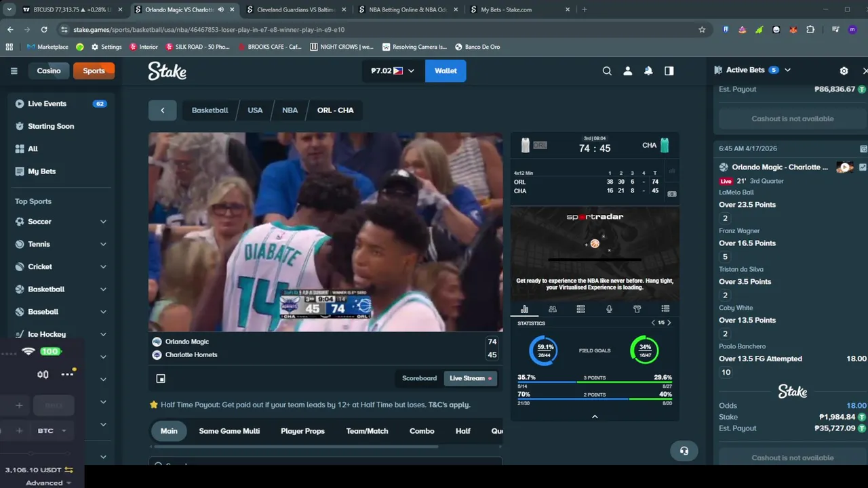This screenshot has height=488, width=868.
Task: Open the Chrome apps grid in bookmarks bar
Action: tap(9, 47)
